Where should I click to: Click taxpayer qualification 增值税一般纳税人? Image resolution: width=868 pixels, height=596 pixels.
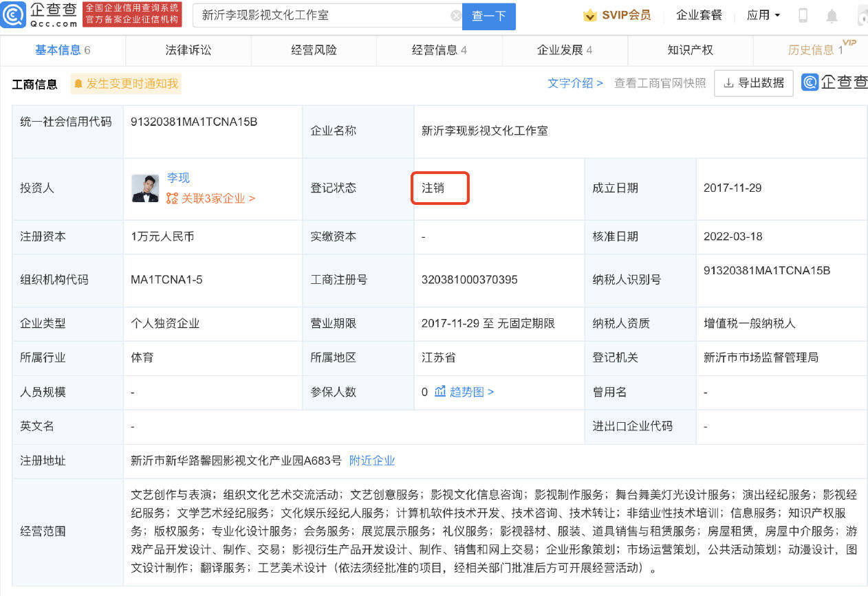[750, 323]
